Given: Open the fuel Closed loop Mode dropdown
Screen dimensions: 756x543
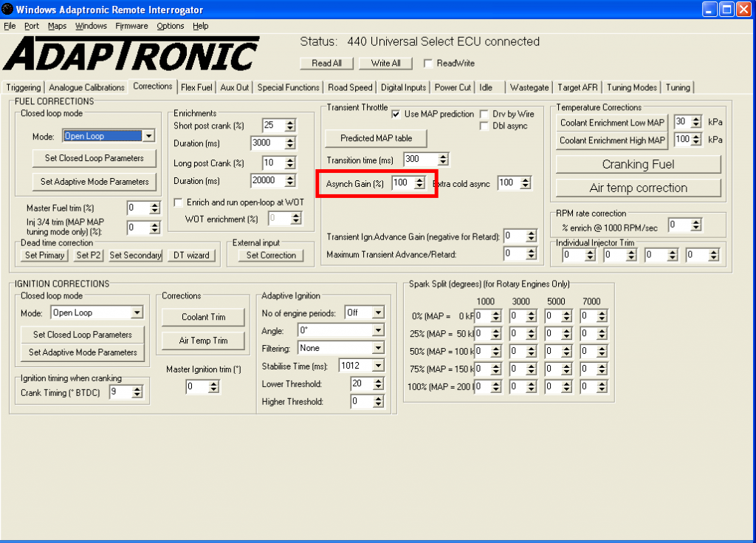Looking at the screenshot, I should tap(148, 136).
